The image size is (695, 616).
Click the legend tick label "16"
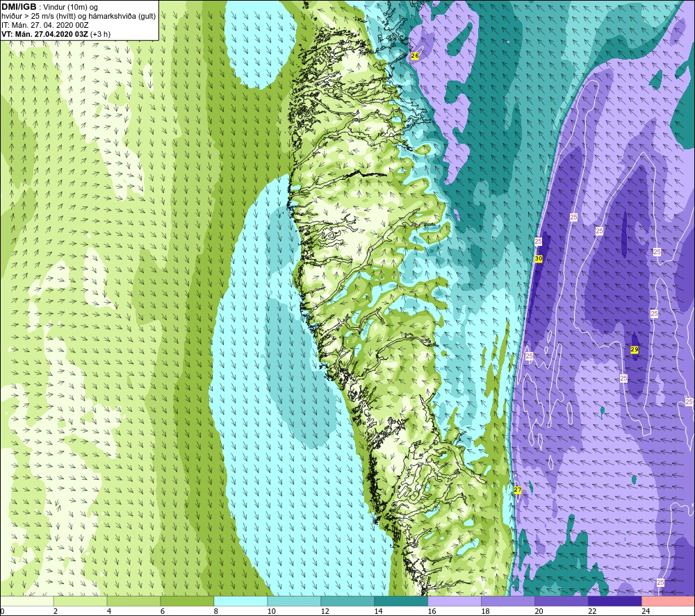(x=432, y=611)
